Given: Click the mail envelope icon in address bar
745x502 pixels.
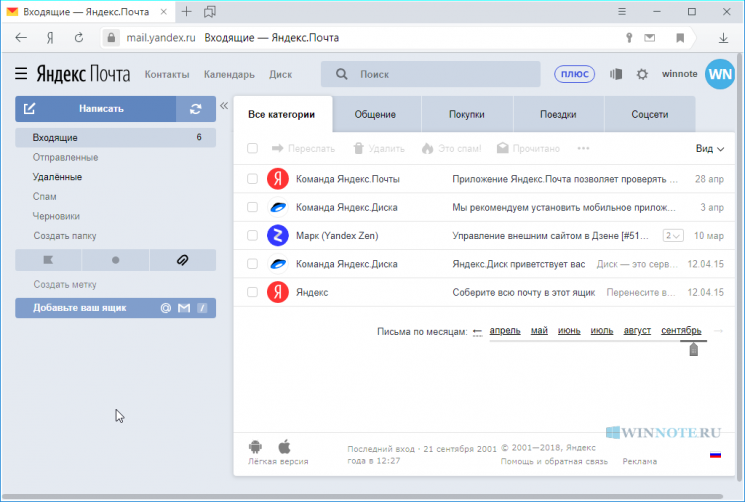Looking at the screenshot, I should click(649, 38).
